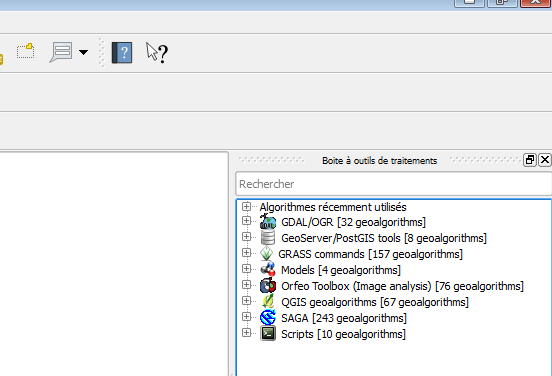Select the new bookmark dotted rectangle icon
This screenshot has width=552, height=376.
click(25, 51)
